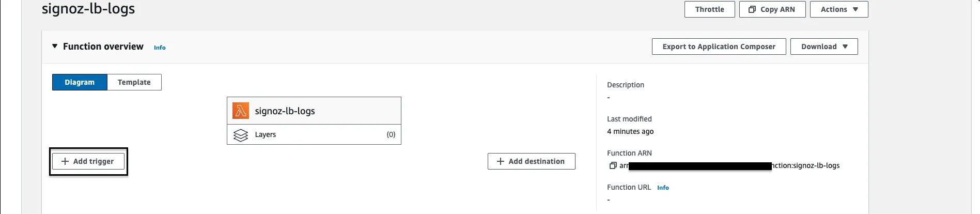Click the signoz-lb-logs function box title

tap(285, 111)
